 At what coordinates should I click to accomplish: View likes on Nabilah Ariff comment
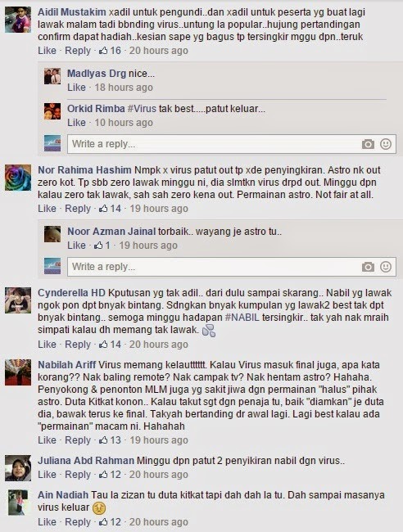tap(110, 440)
